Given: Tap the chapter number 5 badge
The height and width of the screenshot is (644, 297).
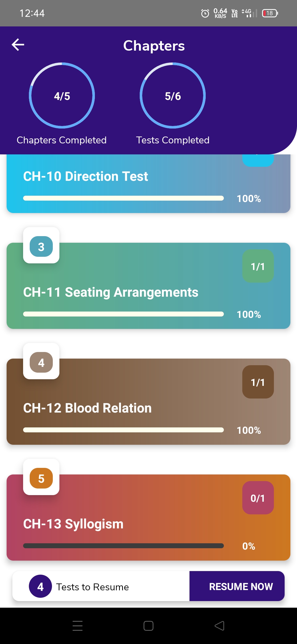Looking at the screenshot, I should click(41, 478).
